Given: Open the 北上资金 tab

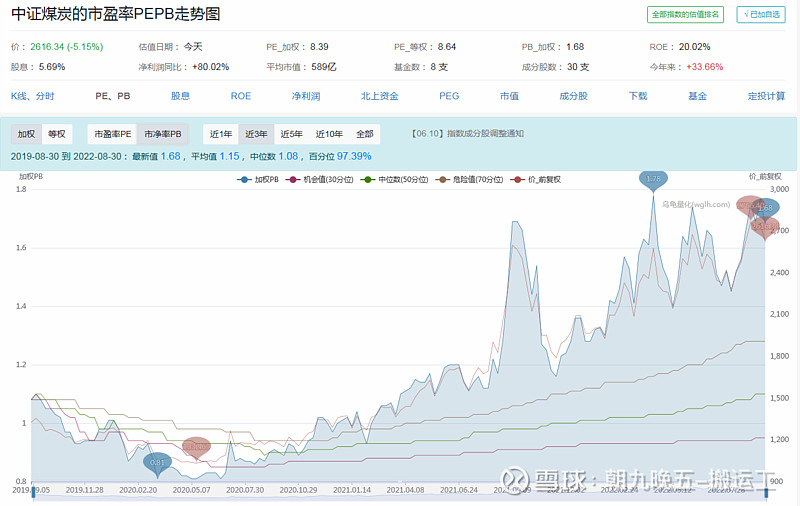Looking at the screenshot, I should [380, 96].
